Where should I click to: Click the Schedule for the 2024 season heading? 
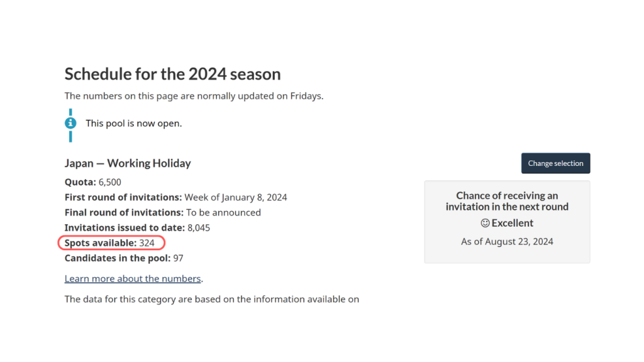click(x=172, y=74)
